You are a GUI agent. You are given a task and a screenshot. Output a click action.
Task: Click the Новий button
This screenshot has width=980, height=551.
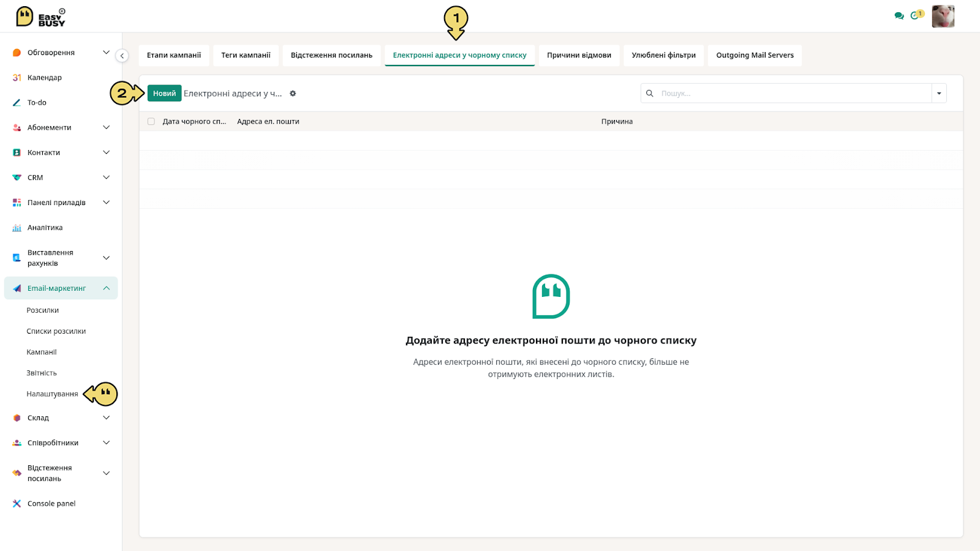[x=164, y=94]
